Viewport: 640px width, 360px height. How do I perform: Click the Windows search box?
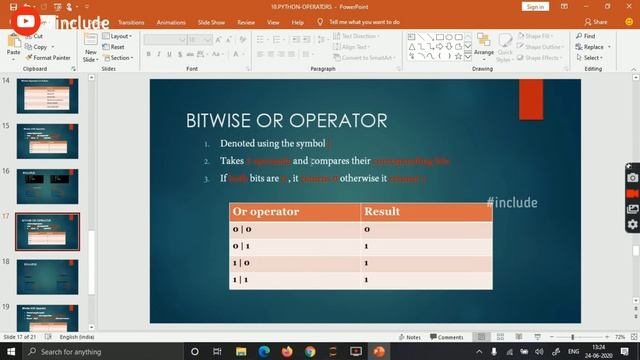(x=102, y=351)
